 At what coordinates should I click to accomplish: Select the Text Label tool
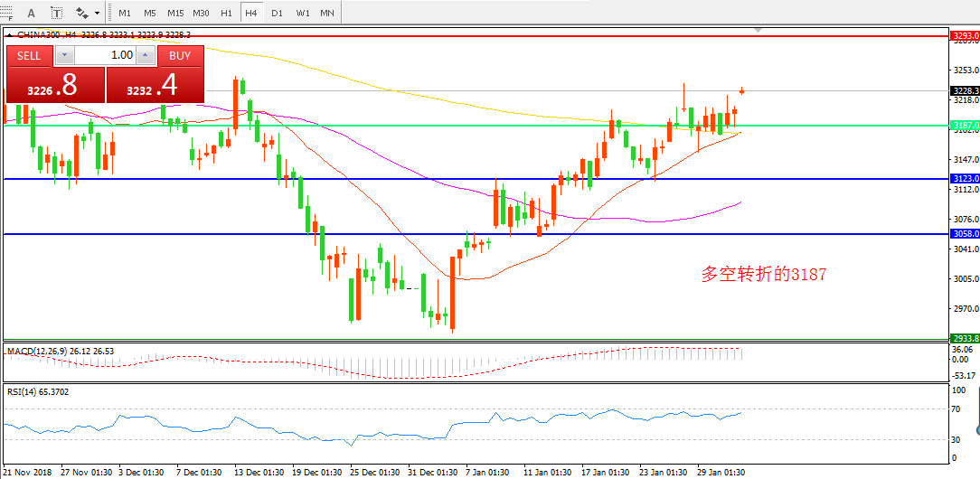pyautogui.click(x=56, y=13)
